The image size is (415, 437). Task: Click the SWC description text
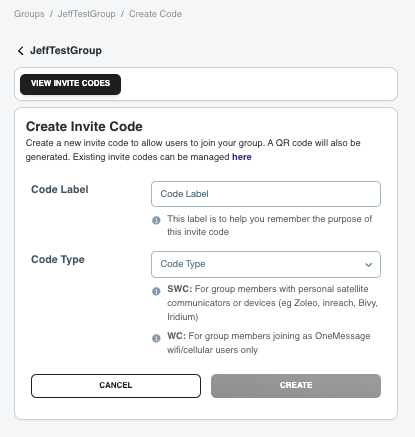click(x=272, y=303)
